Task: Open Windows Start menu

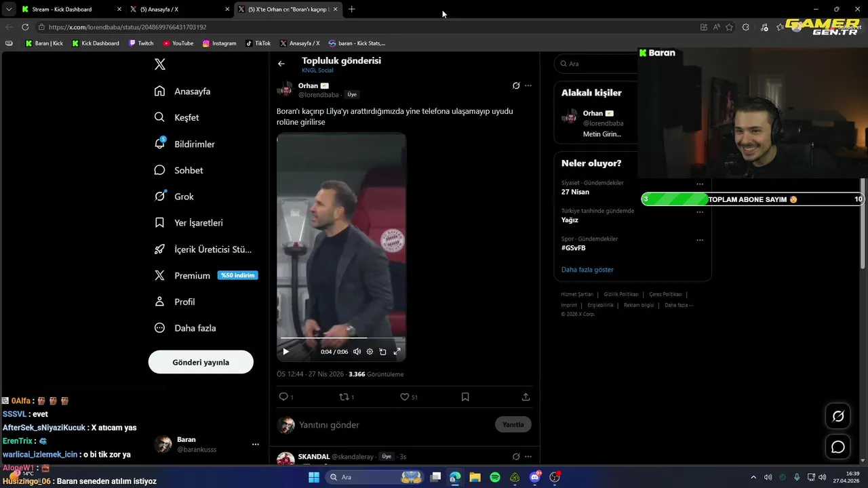Action: click(x=314, y=477)
